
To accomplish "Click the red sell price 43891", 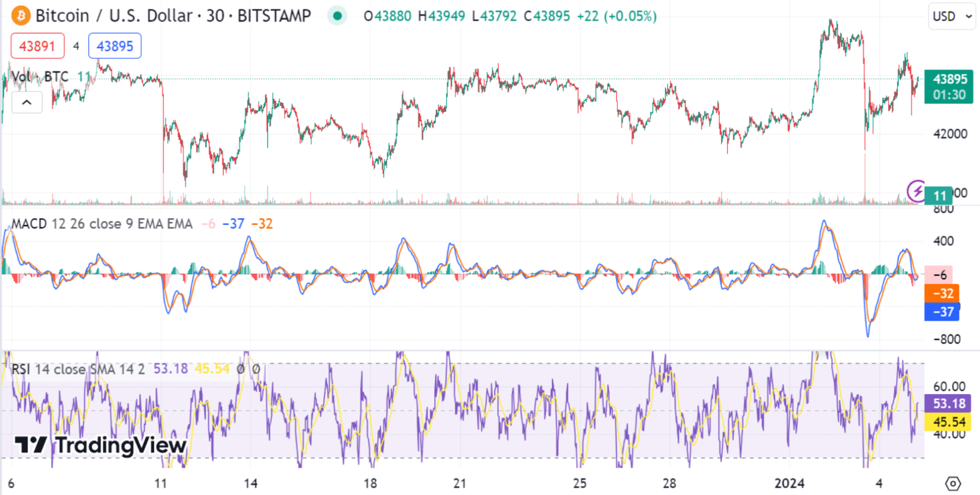I will point(37,46).
